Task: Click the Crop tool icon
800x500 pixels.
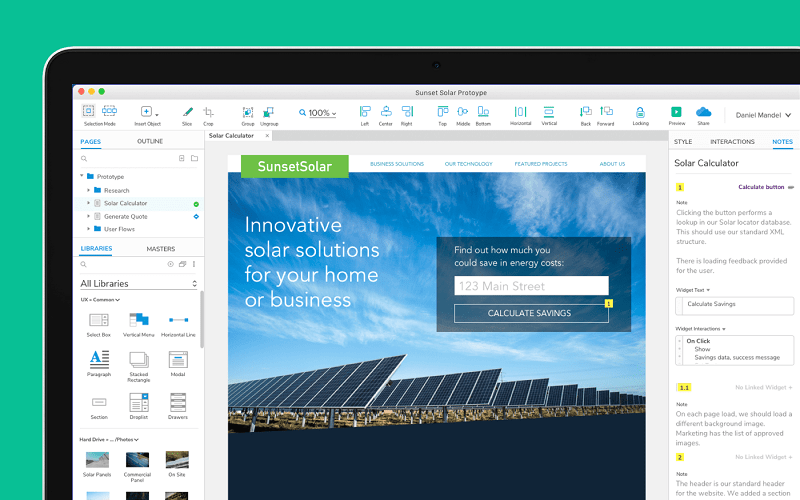Action: pyautogui.click(x=209, y=113)
